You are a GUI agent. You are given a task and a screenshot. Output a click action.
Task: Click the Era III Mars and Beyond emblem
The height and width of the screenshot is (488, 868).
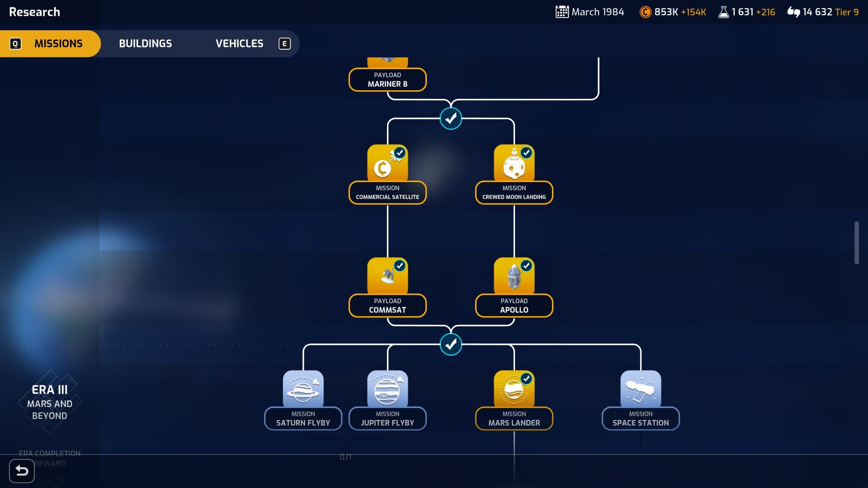pos(50,402)
